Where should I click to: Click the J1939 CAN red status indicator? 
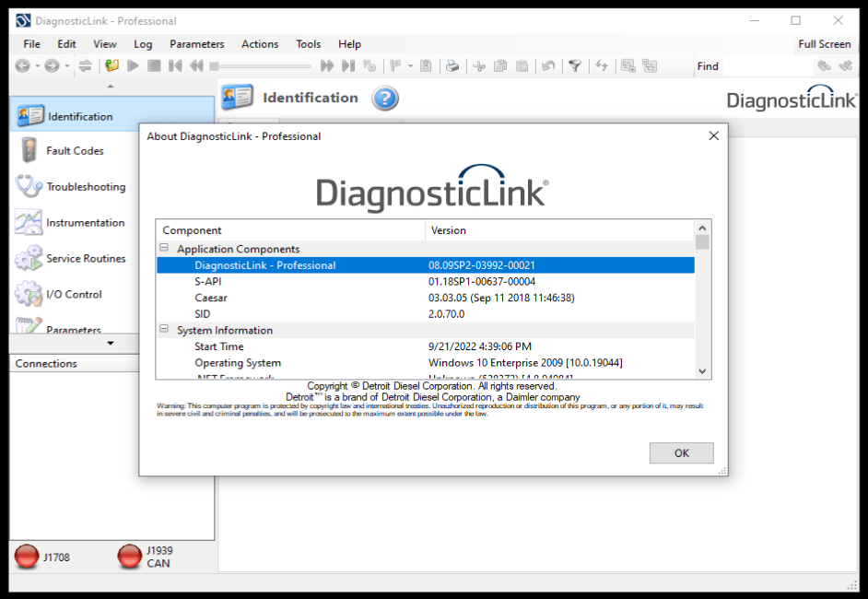click(x=130, y=557)
